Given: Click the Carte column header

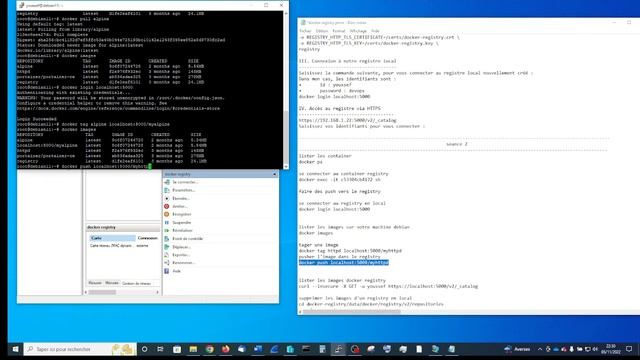Looking at the screenshot, I should (112, 238).
